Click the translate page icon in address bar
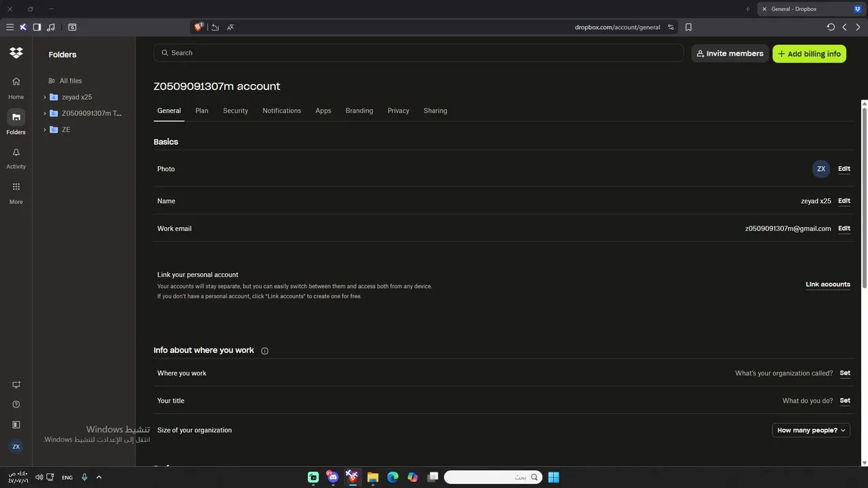 tap(231, 27)
